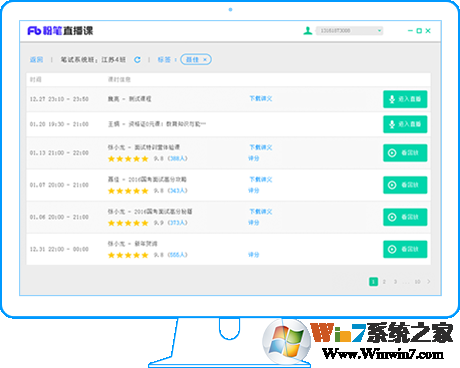This screenshot has width=460, height=368.
Task: Go to page 3 in pagination
Action: 395,282
